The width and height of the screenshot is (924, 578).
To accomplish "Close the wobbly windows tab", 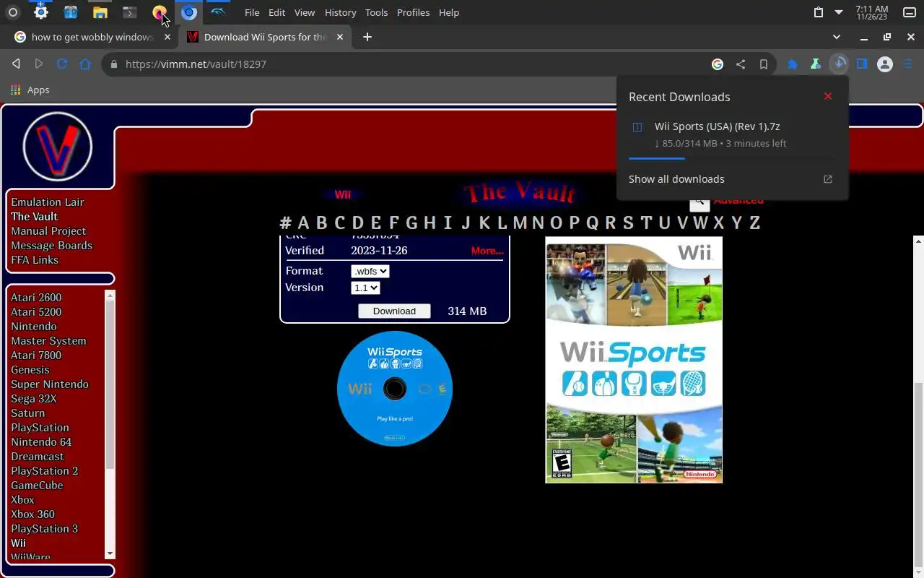I will pyautogui.click(x=167, y=37).
